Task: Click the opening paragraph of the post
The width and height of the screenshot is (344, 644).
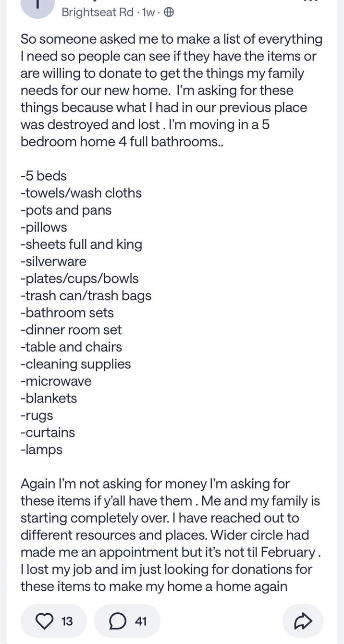Action: click(171, 90)
